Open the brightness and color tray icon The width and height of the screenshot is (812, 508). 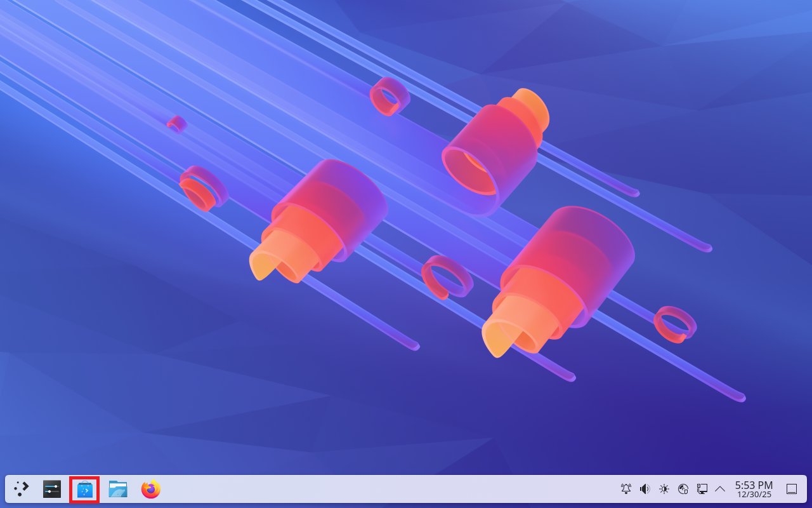(664, 489)
